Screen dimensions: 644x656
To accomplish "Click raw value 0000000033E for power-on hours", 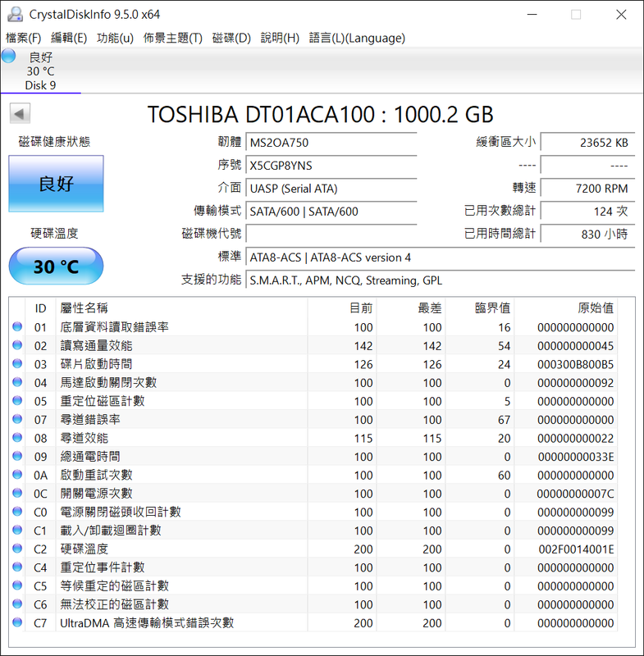I will pos(576,457).
